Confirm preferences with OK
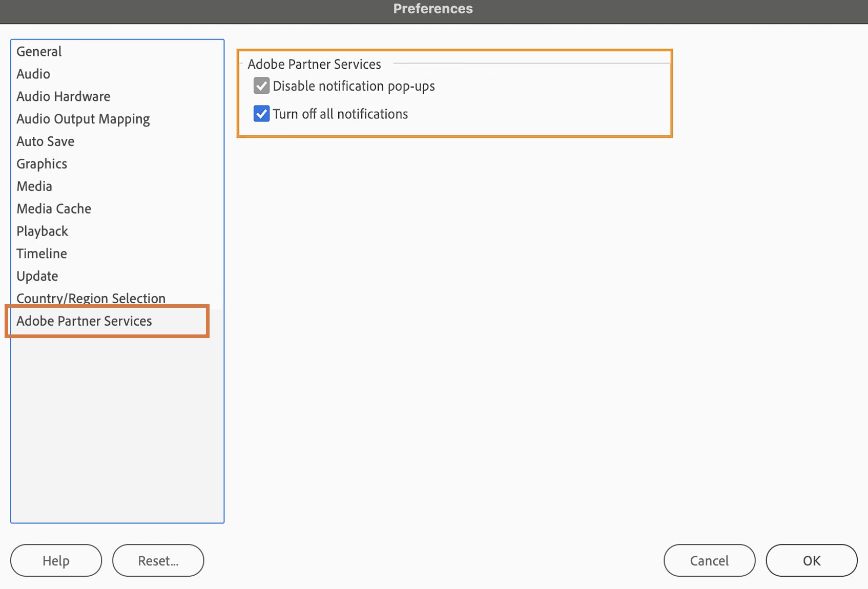Viewport: 868px width, 589px height. tap(812, 560)
